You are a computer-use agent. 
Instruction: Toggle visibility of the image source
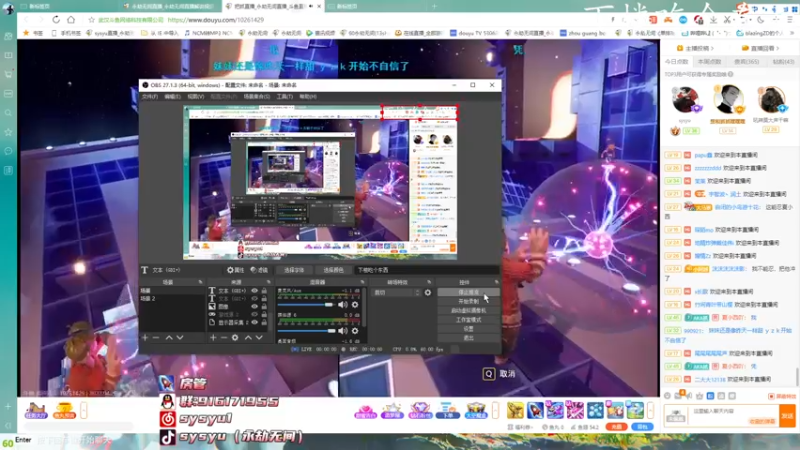click(254, 307)
